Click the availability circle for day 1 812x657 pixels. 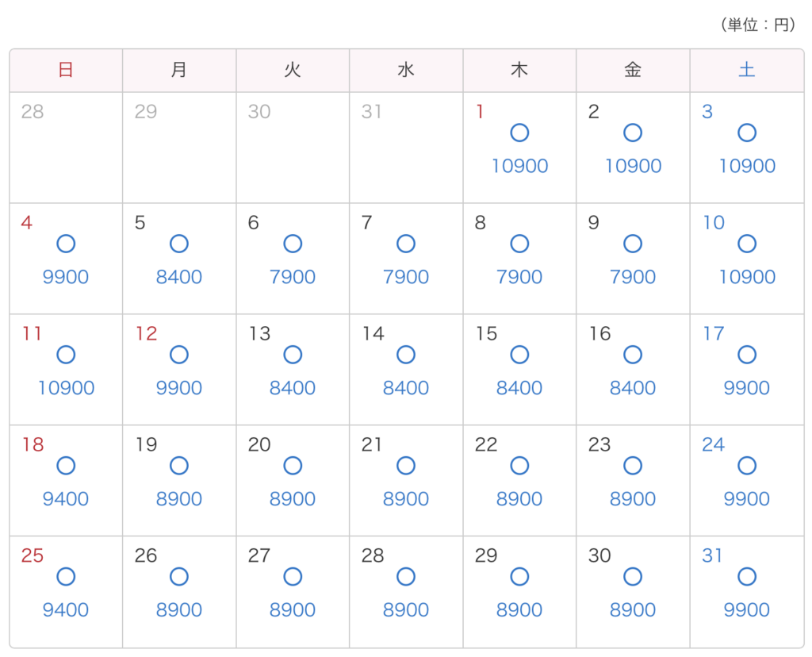(519, 133)
